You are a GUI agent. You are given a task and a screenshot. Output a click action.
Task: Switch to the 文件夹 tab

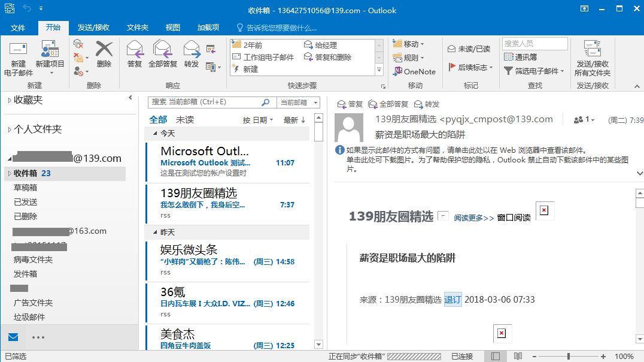coord(137,28)
